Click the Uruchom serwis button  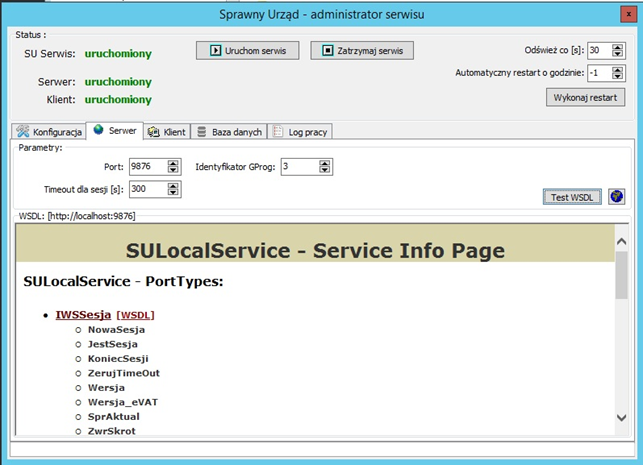248,50
